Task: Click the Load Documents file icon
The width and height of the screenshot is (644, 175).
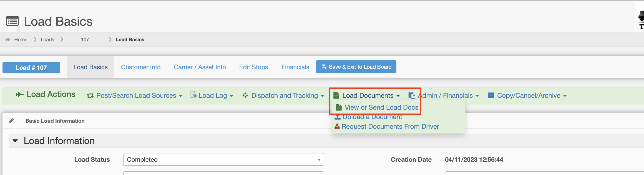Action: tap(336, 96)
